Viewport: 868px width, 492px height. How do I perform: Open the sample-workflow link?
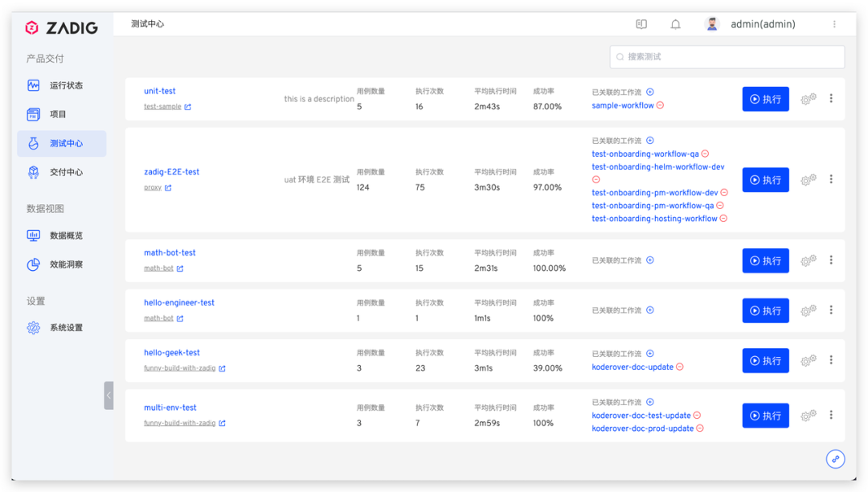623,105
